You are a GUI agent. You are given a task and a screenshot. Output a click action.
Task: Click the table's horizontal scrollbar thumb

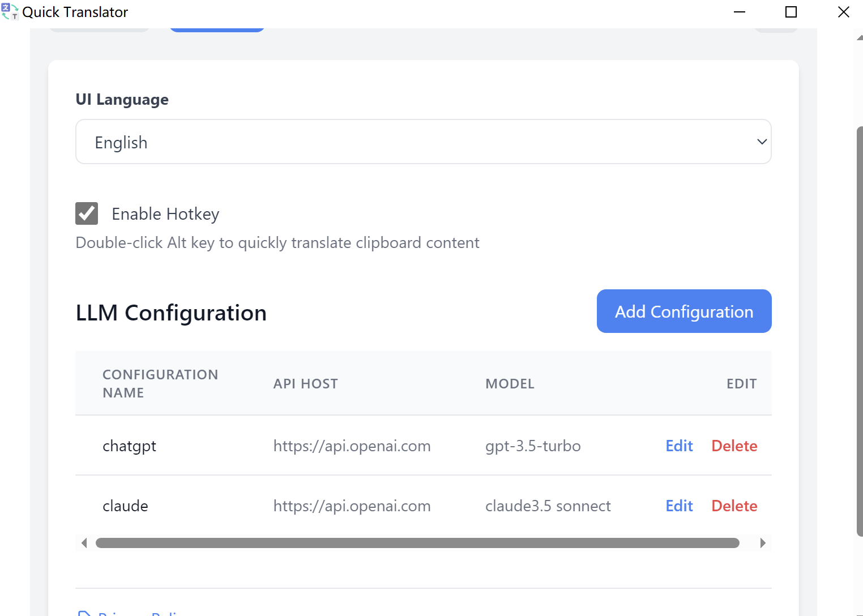click(x=417, y=544)
